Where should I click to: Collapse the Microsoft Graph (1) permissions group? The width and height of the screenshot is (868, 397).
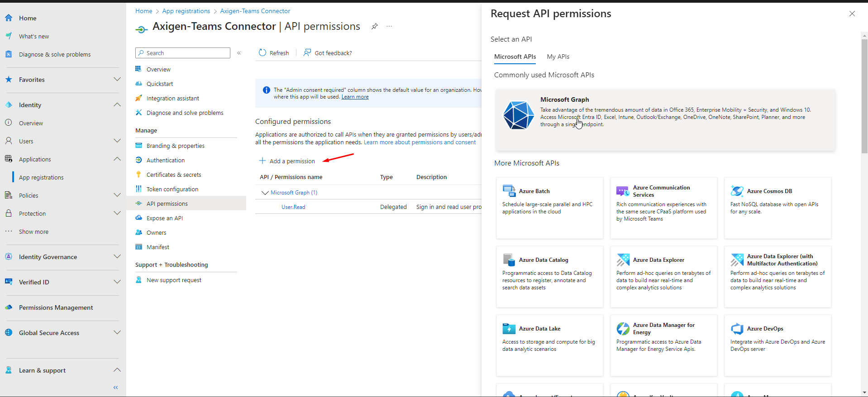click(265, 193)
